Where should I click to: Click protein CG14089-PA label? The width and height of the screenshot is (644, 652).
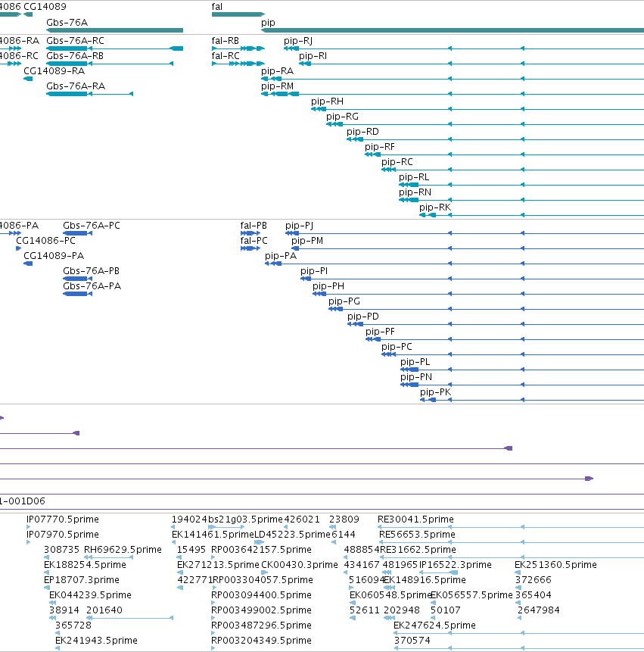click(54, 256)
